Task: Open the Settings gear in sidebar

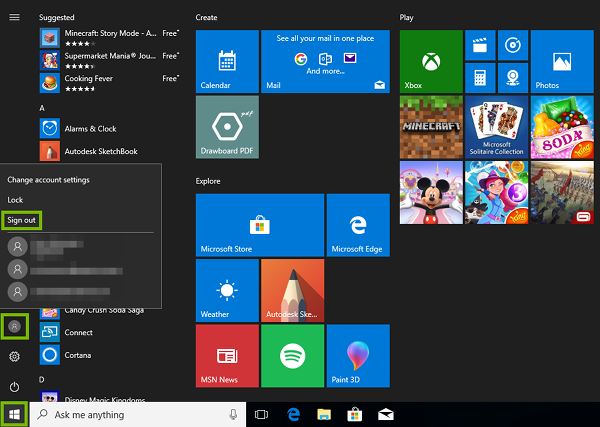Action: click(15, 357)
